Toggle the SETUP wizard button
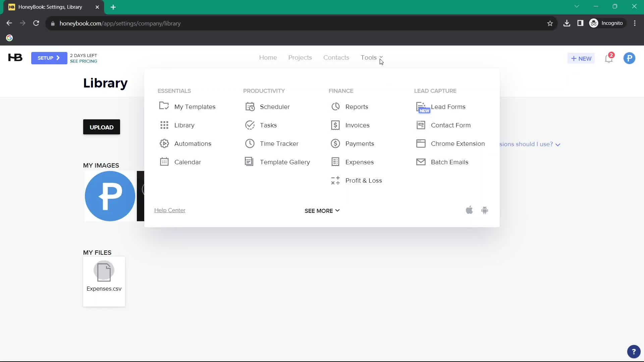This screenshot has height=362, width=644. pyautogui.click(x=48, y=58)
